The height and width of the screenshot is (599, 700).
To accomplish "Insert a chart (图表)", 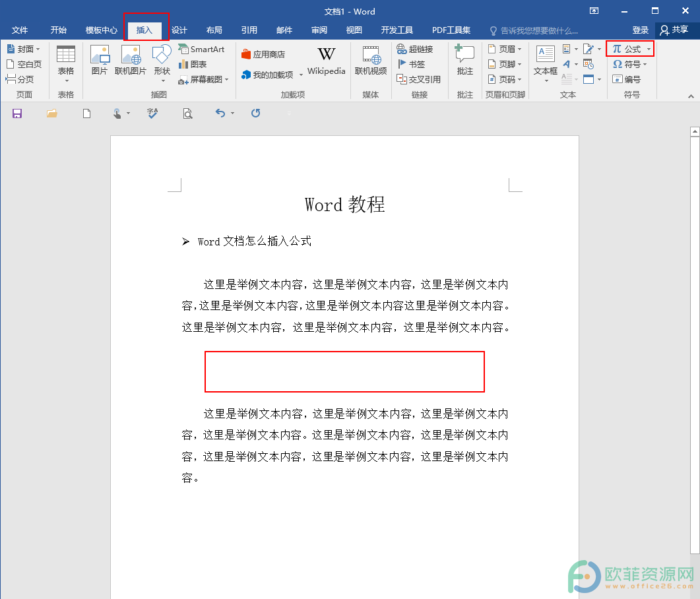I will [193, 64].
